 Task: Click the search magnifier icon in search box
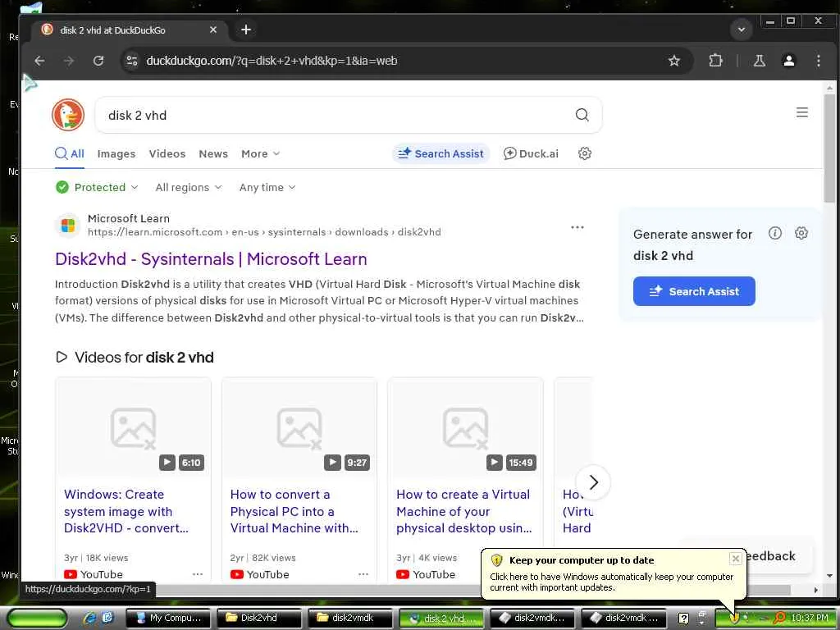point(582,115)
